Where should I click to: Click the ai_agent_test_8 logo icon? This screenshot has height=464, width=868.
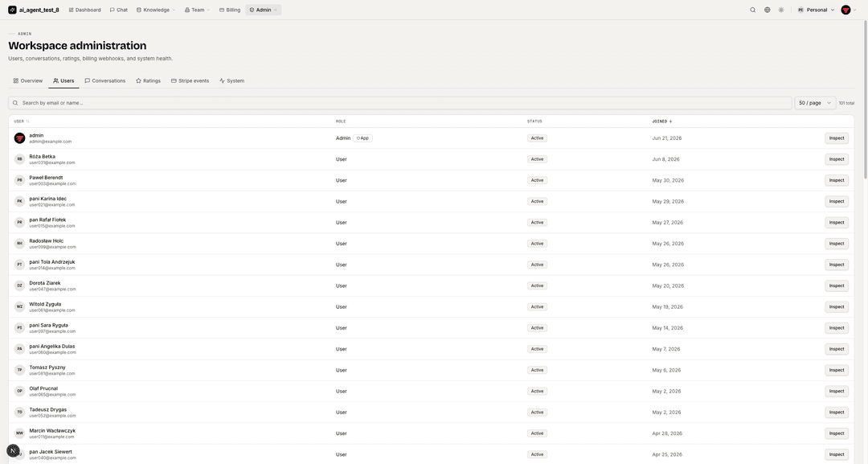tap(12, 10)
